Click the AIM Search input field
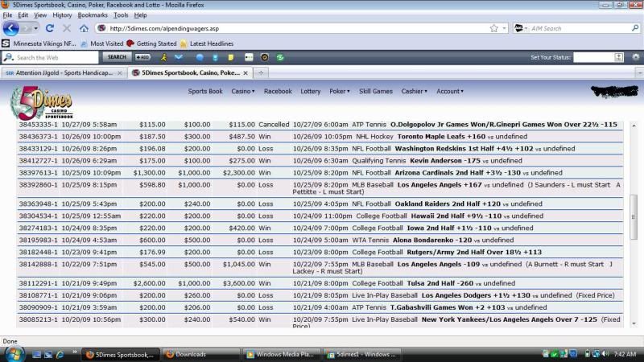This screenshot has height=362, width=644. pyautogui.click(x=580, y=28)
